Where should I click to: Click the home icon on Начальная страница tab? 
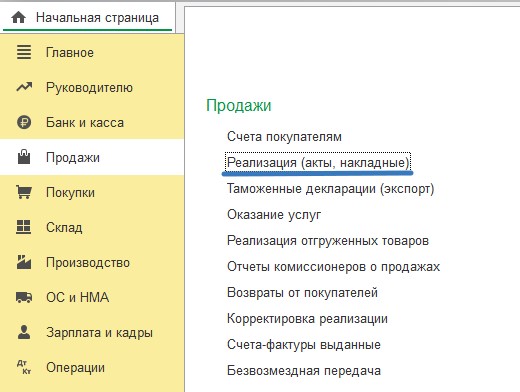click(x=18, y=17)
